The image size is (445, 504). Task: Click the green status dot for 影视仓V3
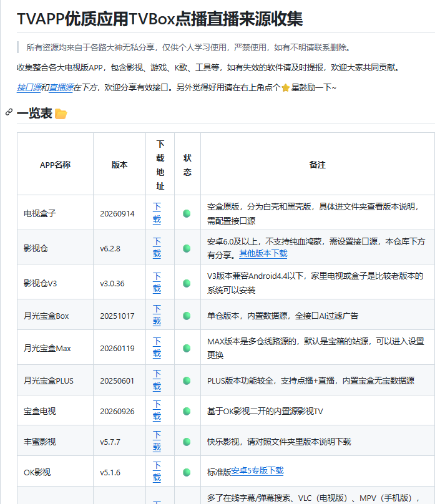pyautogui.click(x=187, y=283)
